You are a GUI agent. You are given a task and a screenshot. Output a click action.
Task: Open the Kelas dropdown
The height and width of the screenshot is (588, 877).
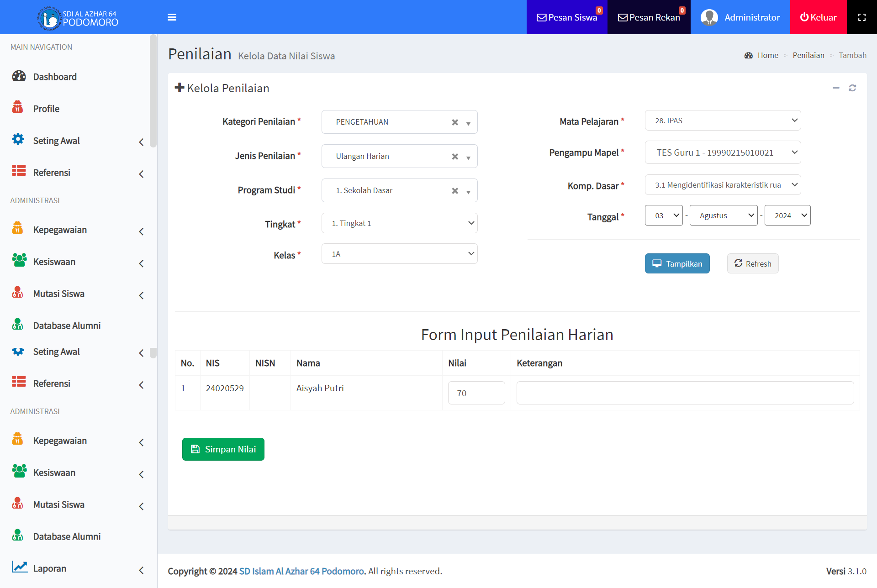(399, 254)
